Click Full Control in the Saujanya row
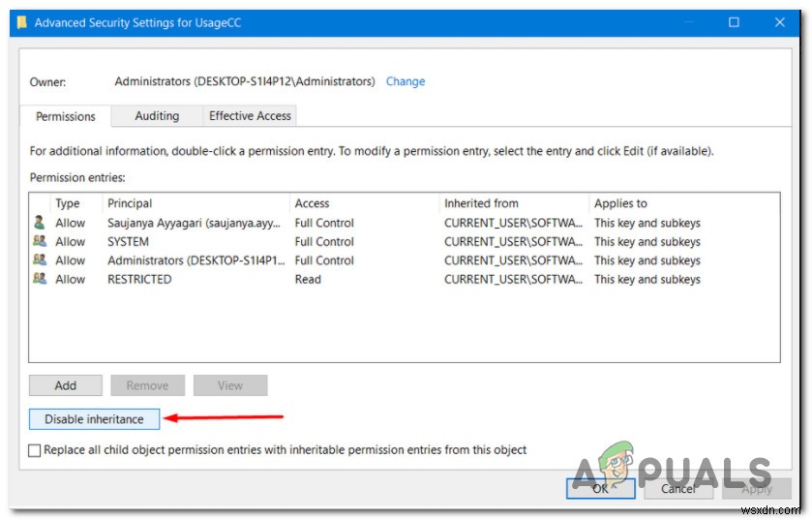The height and width of the screenshot is (520, 812). click(324, 224)
